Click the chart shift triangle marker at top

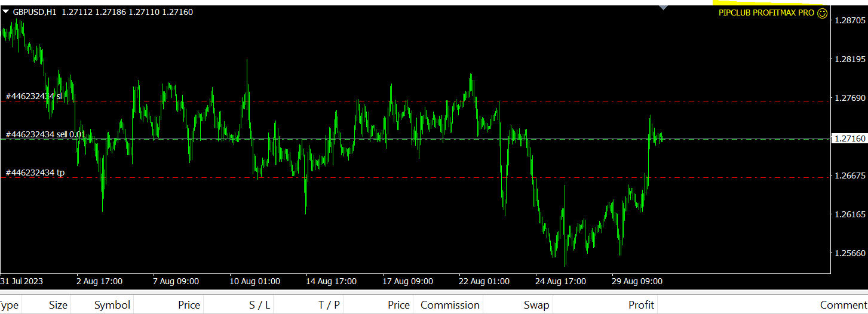pyautogui.click(x=662, y=7)
